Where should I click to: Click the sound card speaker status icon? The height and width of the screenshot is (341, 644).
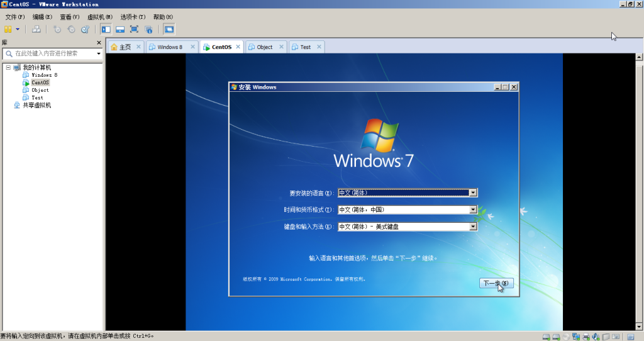point(596,337)
